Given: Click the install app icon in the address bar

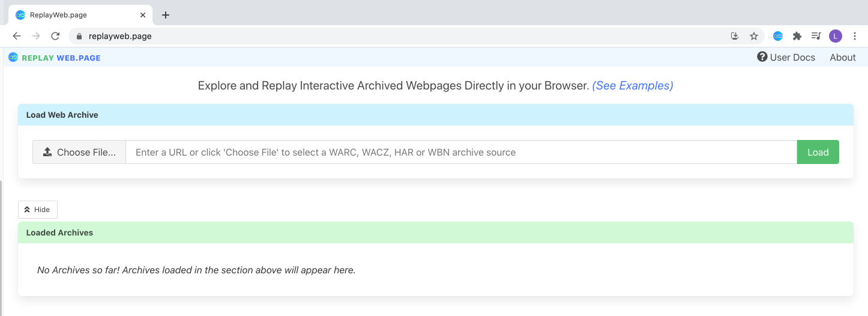Looking at the screenshot, I should [735, 36].
